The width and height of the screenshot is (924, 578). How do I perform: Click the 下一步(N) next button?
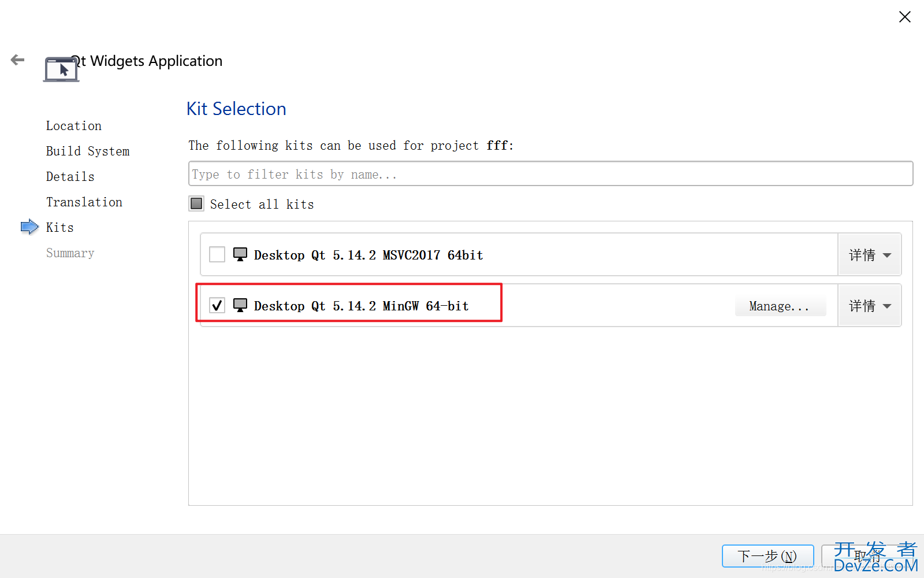pyautogui.click(x=767, y=556)
